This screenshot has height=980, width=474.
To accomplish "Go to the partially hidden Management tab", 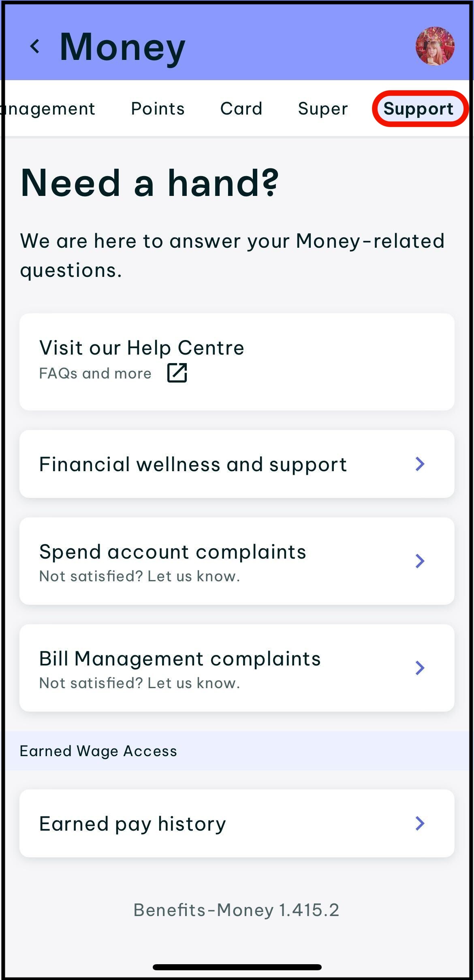I will point(49,108).
